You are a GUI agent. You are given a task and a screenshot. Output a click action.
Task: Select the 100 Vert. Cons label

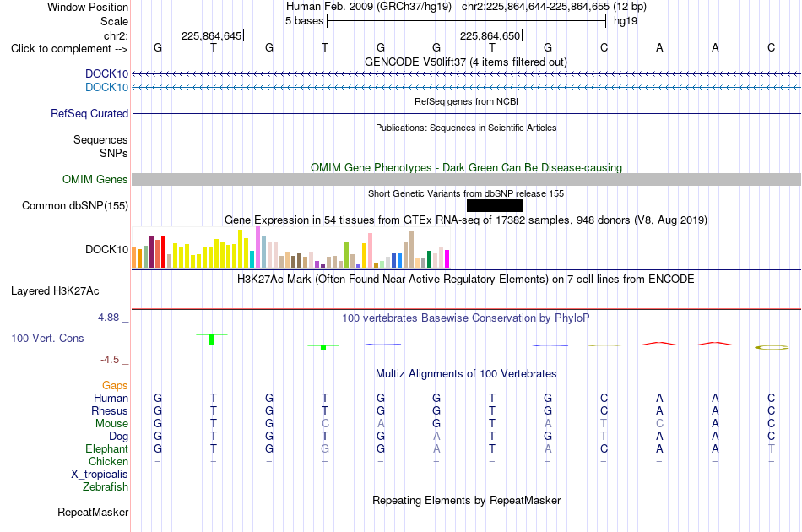tap(47, 338)
